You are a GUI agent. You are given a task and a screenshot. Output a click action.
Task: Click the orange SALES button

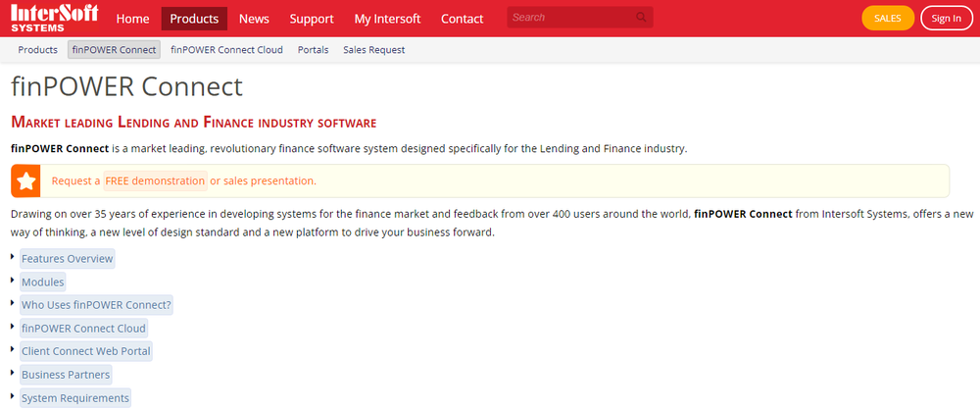tap(888, 18)
